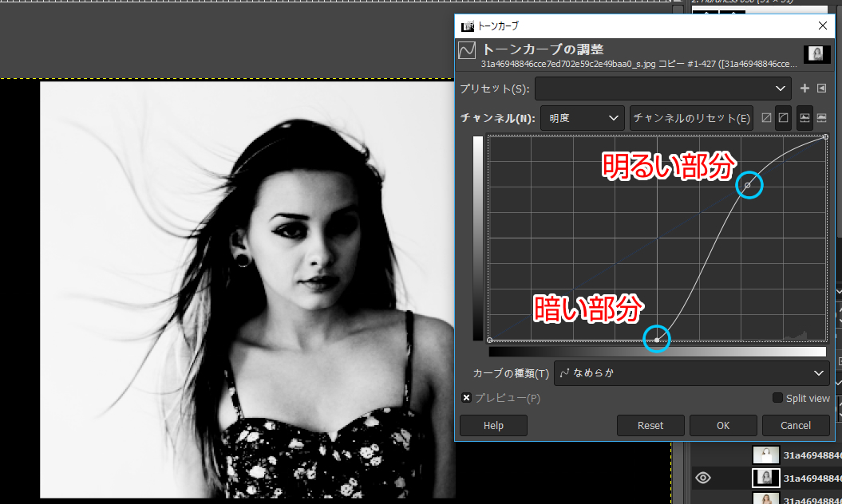Viewport: 842px width, 504px height.
Task: Click the horizontal input gradient bar
Action: (x=658, y=352)
